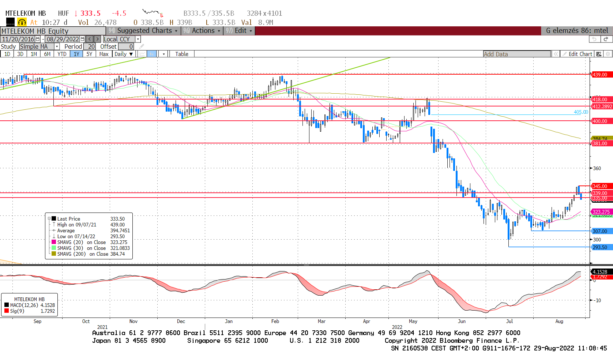Click intraday sparkline mini chart

point(153,13)
